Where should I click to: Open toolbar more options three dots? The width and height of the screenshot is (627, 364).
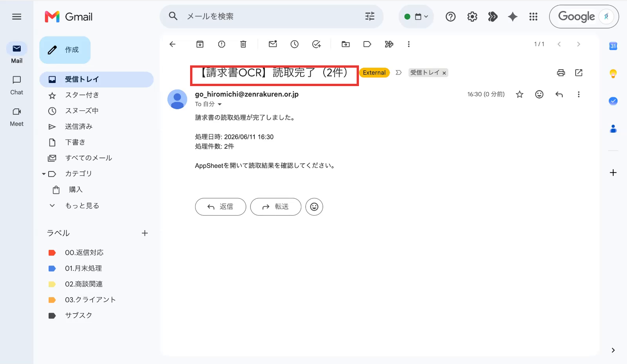(409, 44)
